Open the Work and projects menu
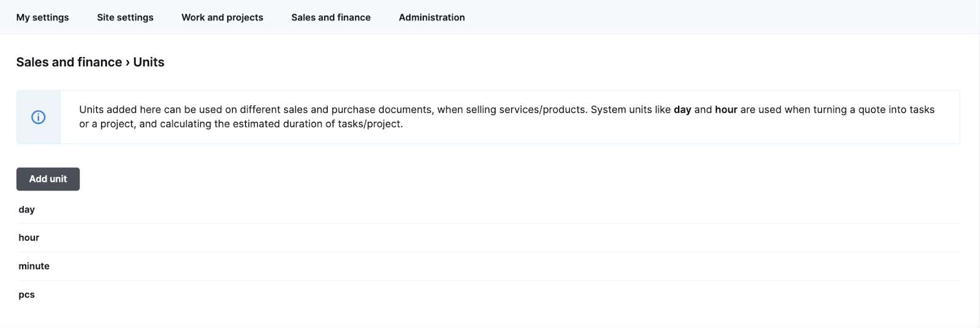 [222, 17]
